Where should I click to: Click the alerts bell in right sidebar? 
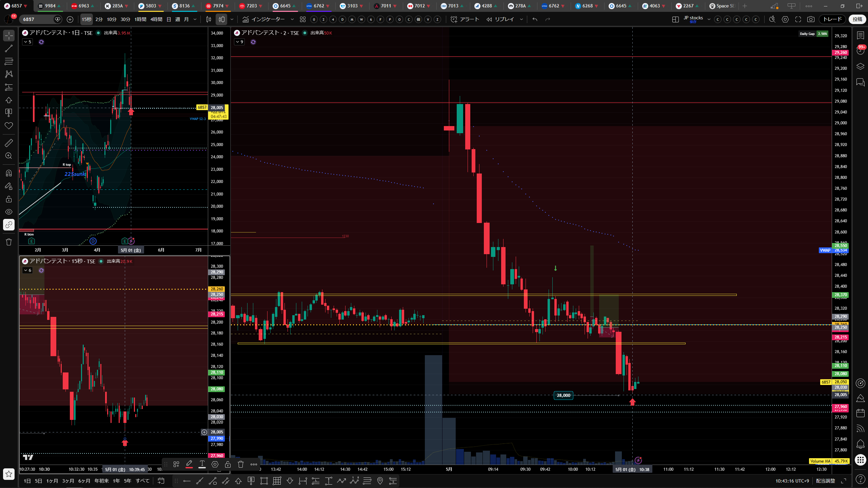pos(860,444)
